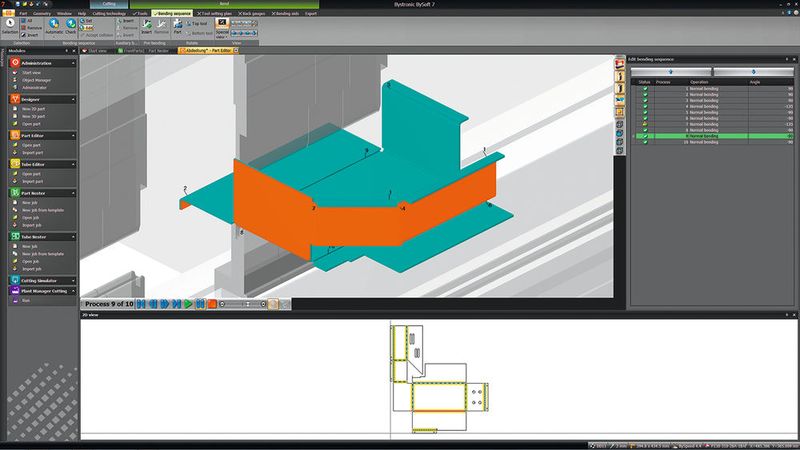Click Object Manager under Administration
The width and height of the screenshot is (800, 450).
click(37, 80)
